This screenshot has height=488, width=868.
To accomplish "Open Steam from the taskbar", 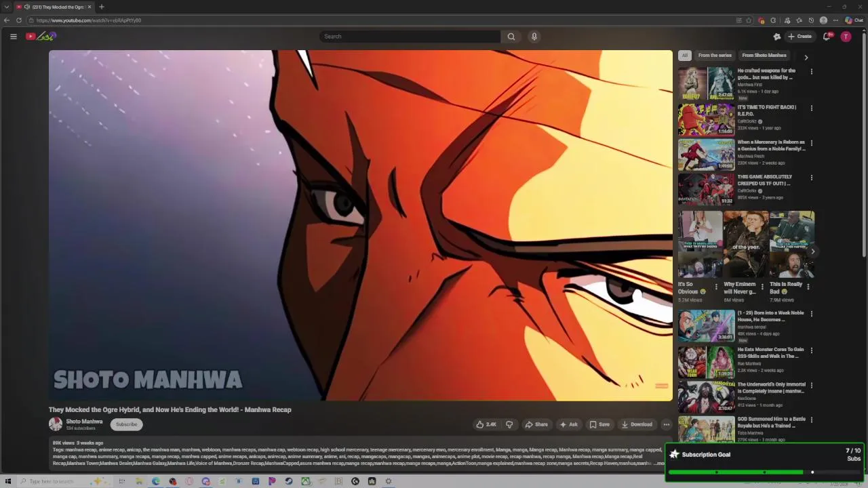I will pos(289,481).
